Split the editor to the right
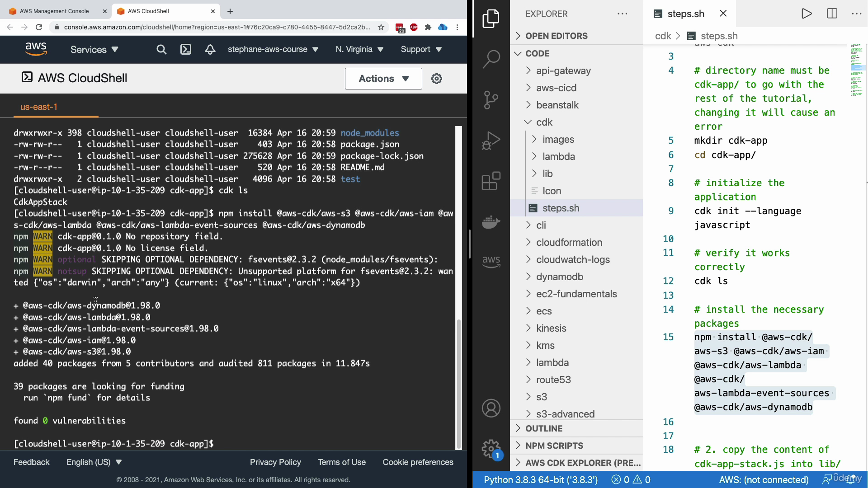The image size is (868, 488). [x=832, y=14]
